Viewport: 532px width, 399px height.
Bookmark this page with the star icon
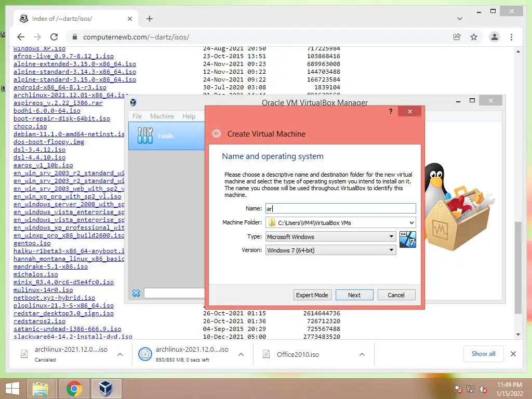pyautogui.click(x=474, y=37)
